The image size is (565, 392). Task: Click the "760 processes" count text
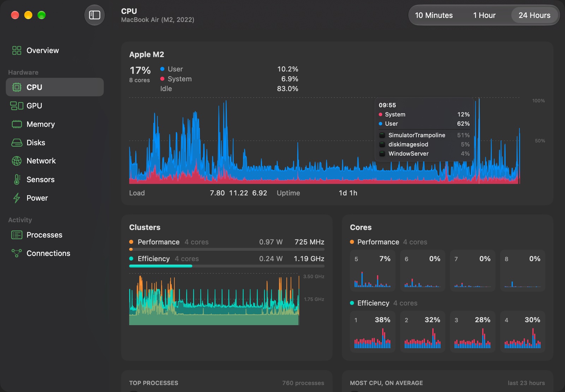pyautogui.click(x=303, y=383)
